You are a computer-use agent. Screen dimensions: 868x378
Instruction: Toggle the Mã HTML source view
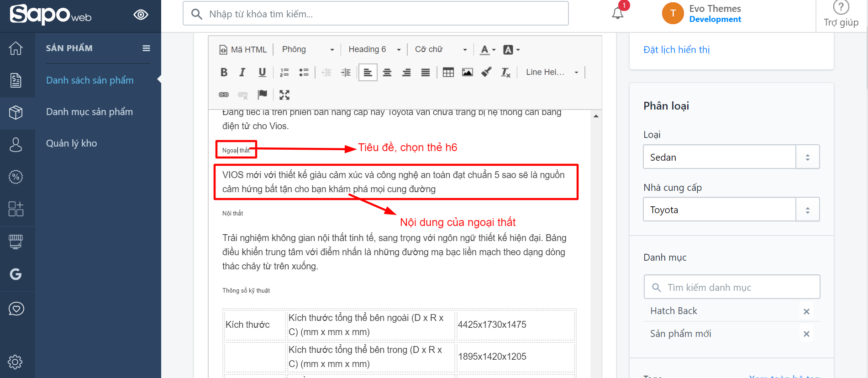point(243,49)
